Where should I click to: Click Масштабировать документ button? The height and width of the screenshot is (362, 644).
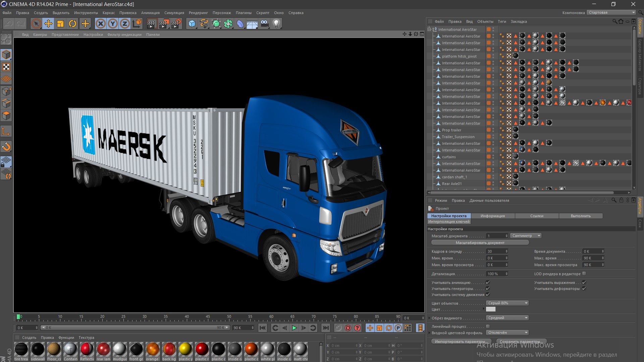pyautogui.click(x=480, y=243)
